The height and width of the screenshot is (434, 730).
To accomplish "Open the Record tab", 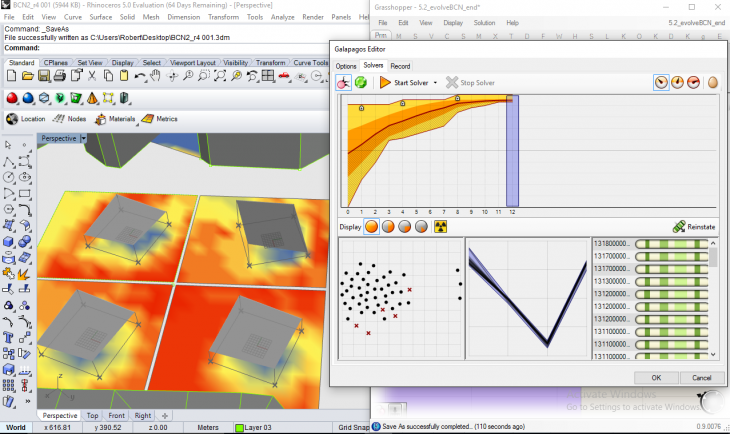I will point(400,66).
